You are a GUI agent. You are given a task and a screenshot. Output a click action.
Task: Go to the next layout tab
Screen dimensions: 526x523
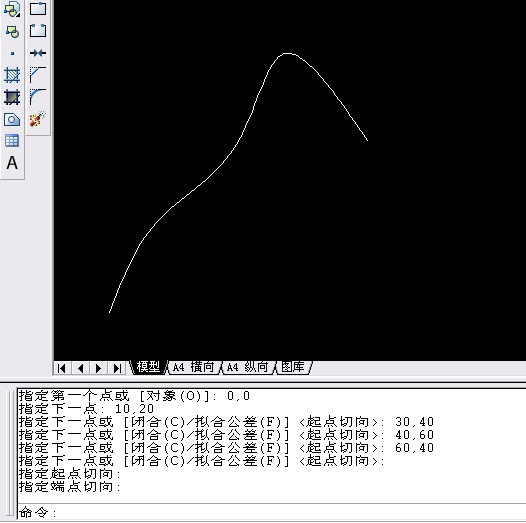point(99,368)
